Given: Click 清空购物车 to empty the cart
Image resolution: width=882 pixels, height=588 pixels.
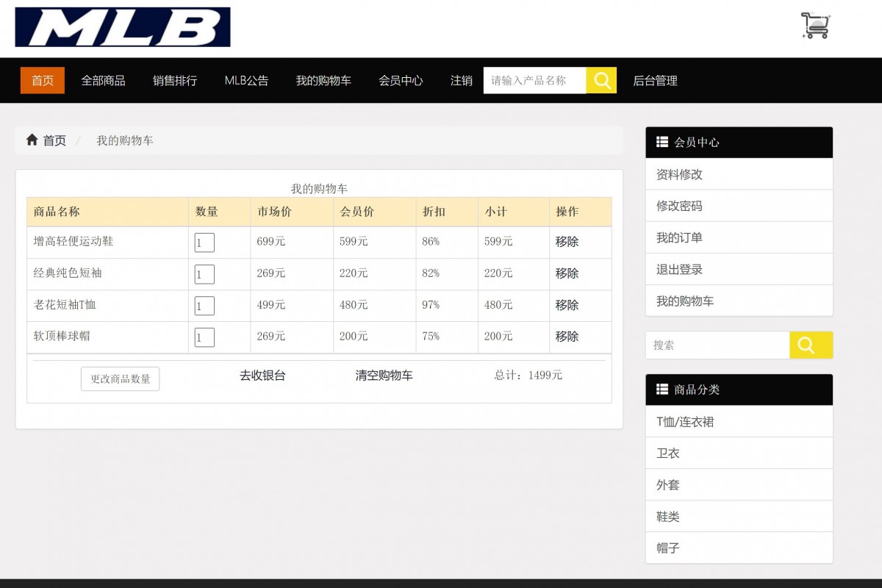Looking at the screenshot, I should [385, 375].
